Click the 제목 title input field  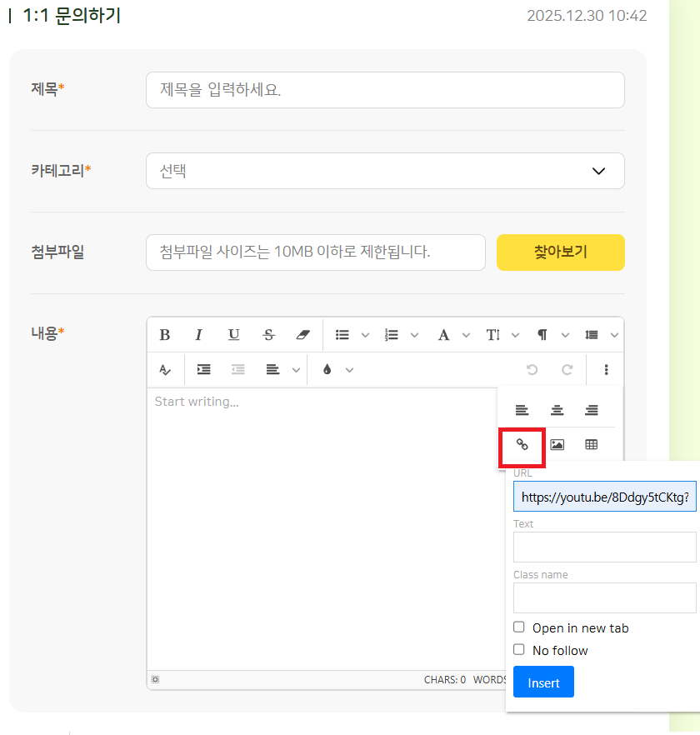(385, 90)
